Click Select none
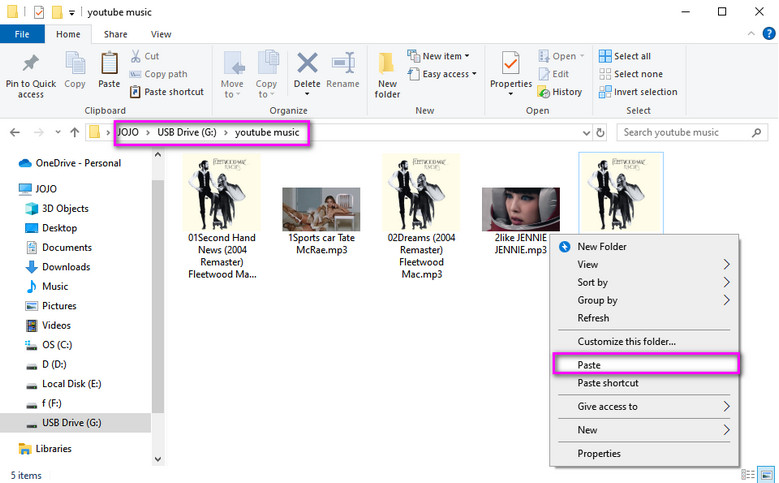The width and height of the screenshot is (779, 483). click(631, 74)
